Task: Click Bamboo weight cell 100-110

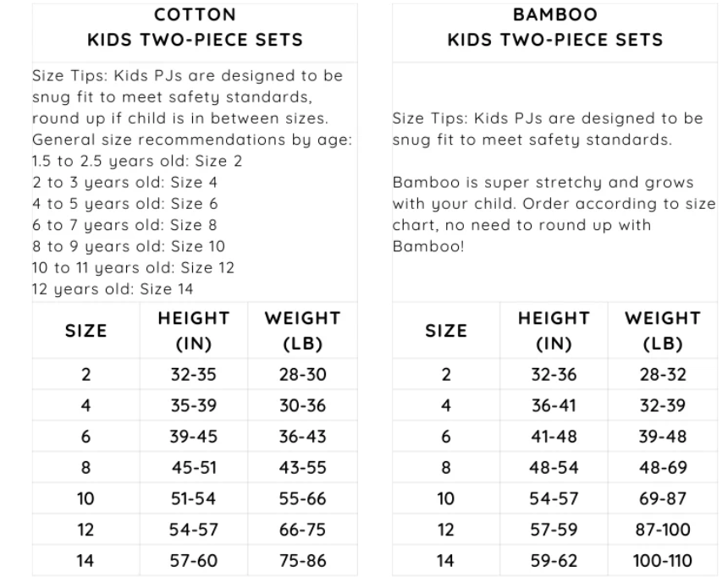Action: 662,560
